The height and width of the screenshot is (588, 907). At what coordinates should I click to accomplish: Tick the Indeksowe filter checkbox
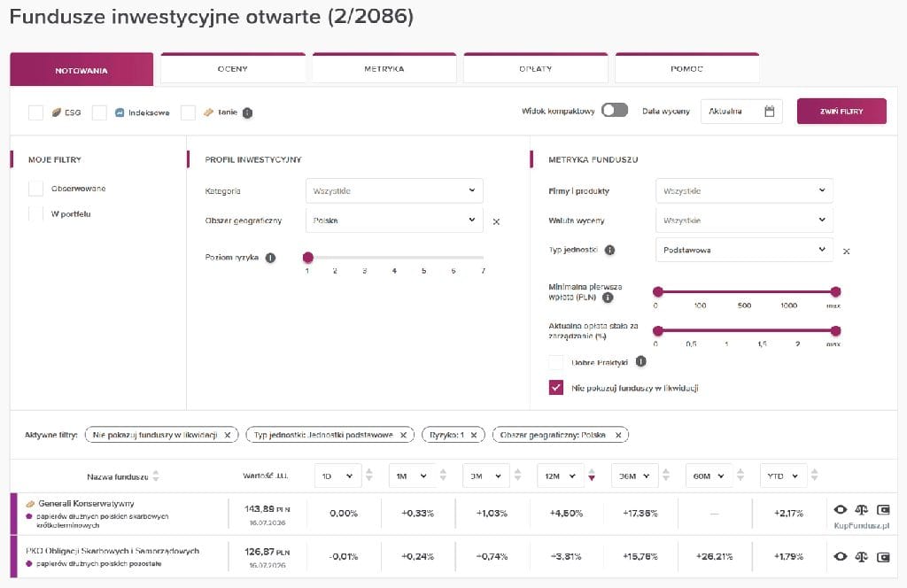(99, 112)
